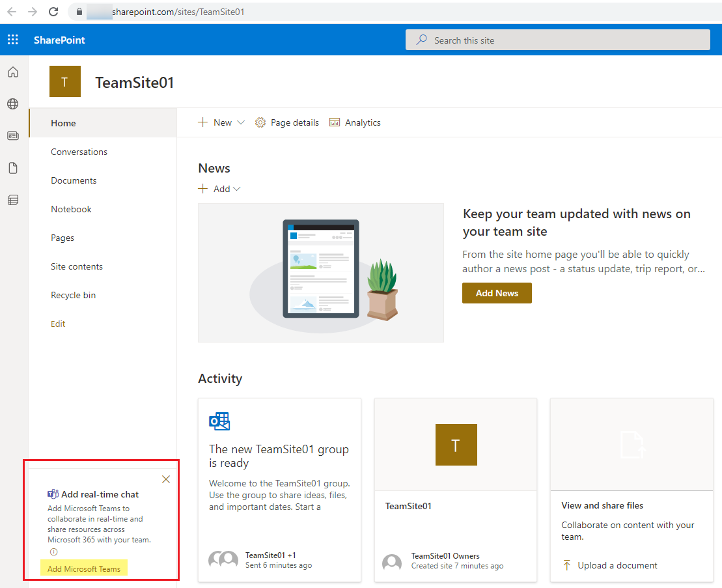Click the Add News button
The image size is (722, 588).
click(x=497, y=293)
